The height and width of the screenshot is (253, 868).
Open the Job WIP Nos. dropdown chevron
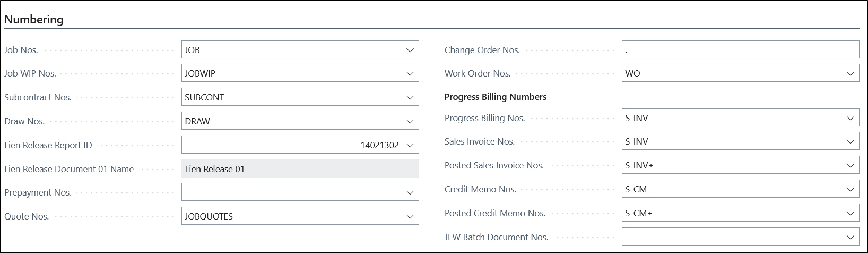410,73
